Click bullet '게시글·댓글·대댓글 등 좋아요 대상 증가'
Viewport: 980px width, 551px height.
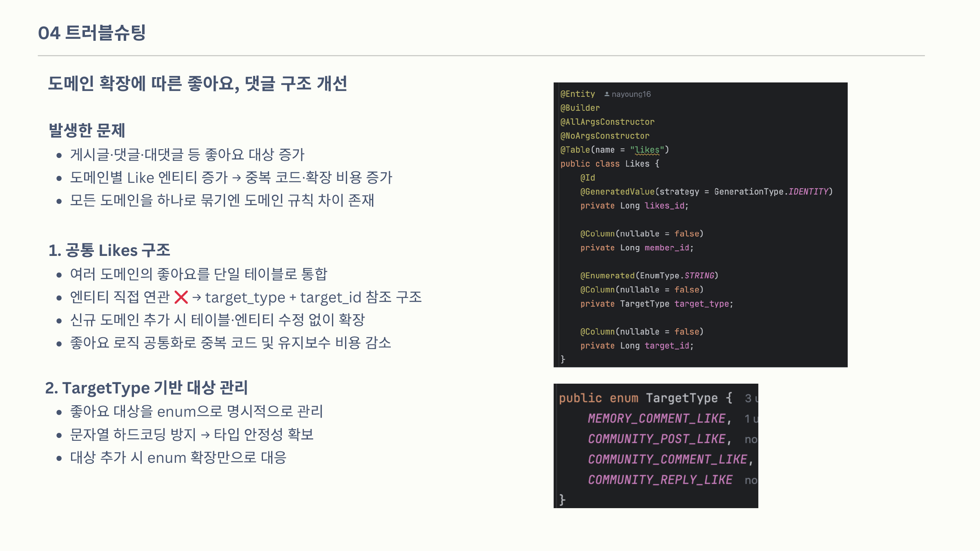point(187,155)
